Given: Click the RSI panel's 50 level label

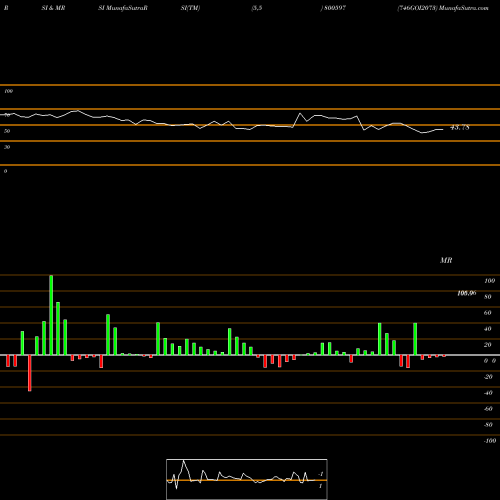Looking at the screenshot, I should coord(7,131).
